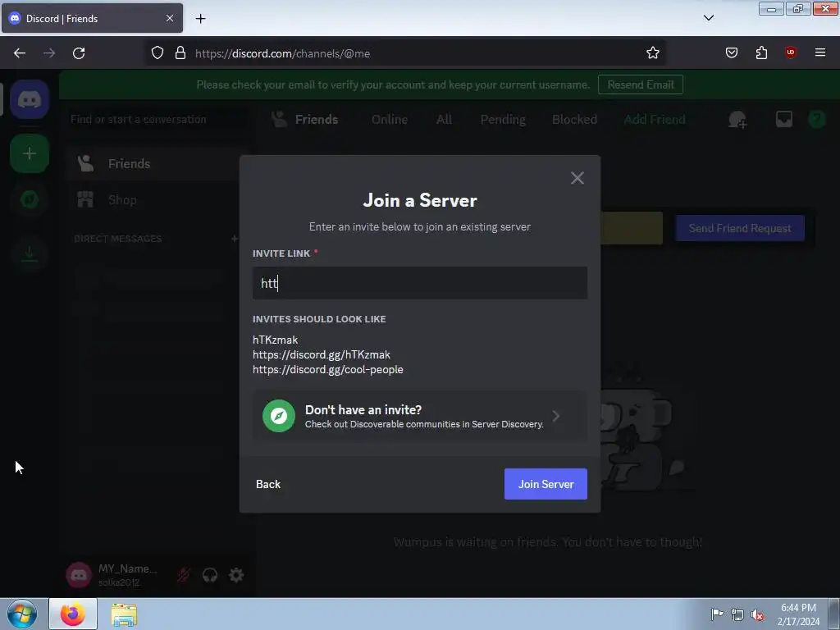The width and height of the screenshot is (840, 630).
Task: Click example invite text hTKzmak
Action: pos(276,340)
